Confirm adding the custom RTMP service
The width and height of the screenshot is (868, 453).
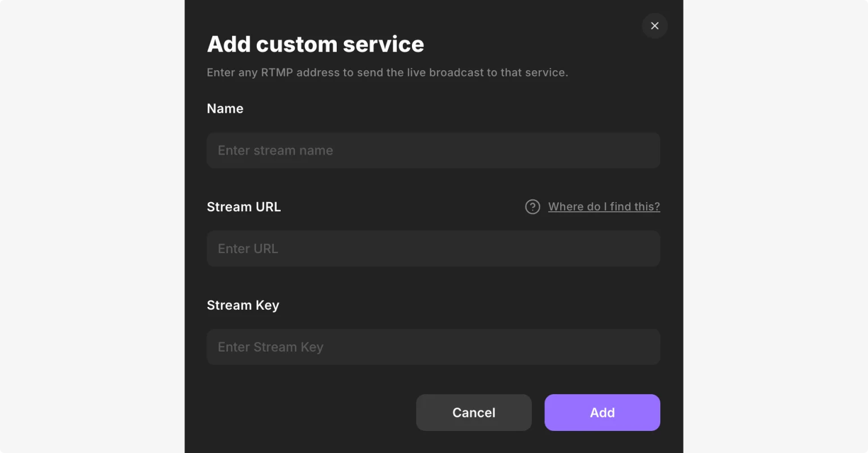(601, 412)
